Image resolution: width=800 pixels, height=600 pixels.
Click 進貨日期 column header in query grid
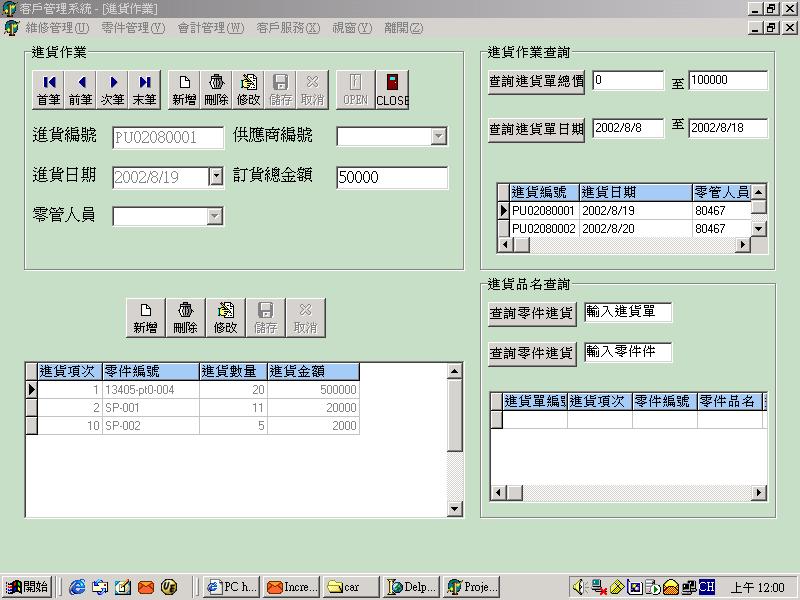point(636,192)
